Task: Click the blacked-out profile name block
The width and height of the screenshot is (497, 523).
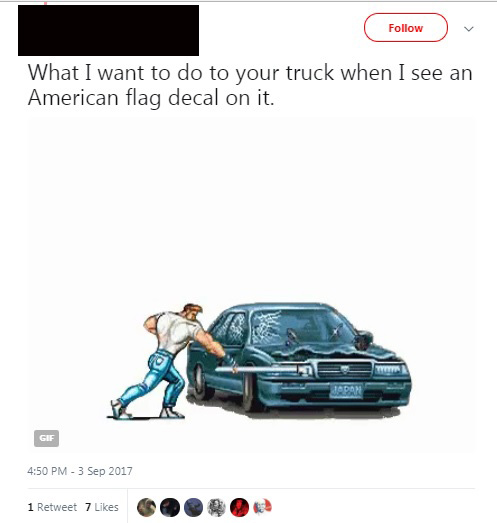Action: [x=108, y=30]
